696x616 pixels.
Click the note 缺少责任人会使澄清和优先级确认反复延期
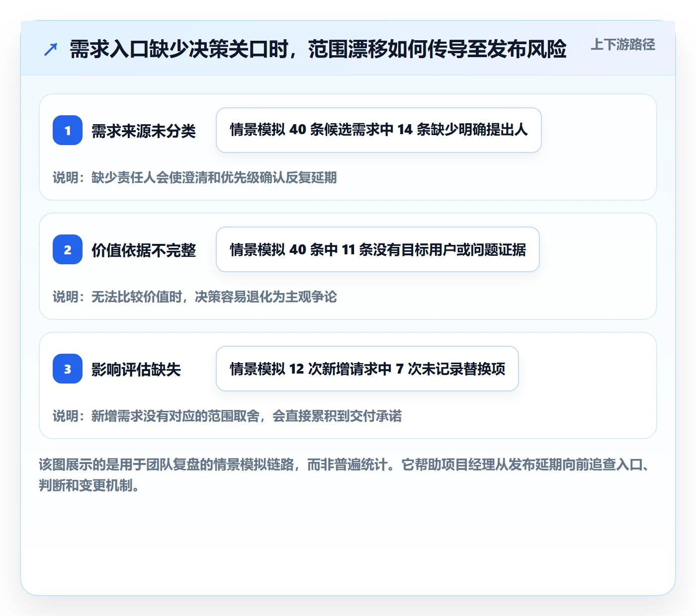pyautogui.click(x=195, y=177)
